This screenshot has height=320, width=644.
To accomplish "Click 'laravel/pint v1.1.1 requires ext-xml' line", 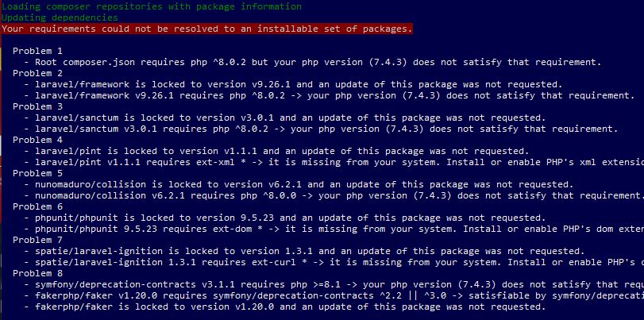I will tap(334, 162).
